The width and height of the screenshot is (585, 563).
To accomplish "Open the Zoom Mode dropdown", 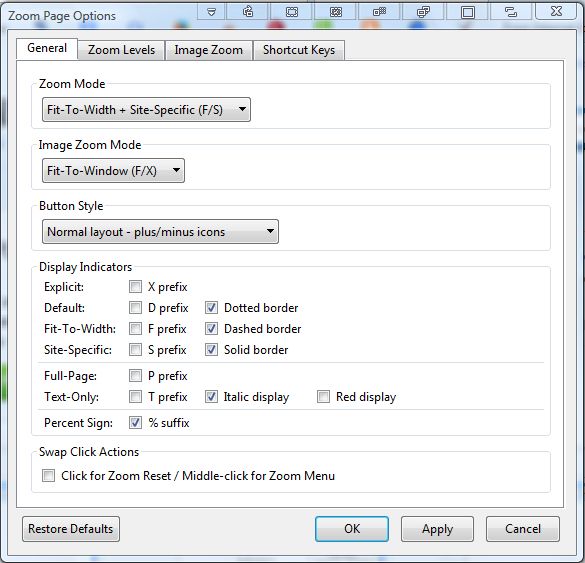I will click(146, 110).
